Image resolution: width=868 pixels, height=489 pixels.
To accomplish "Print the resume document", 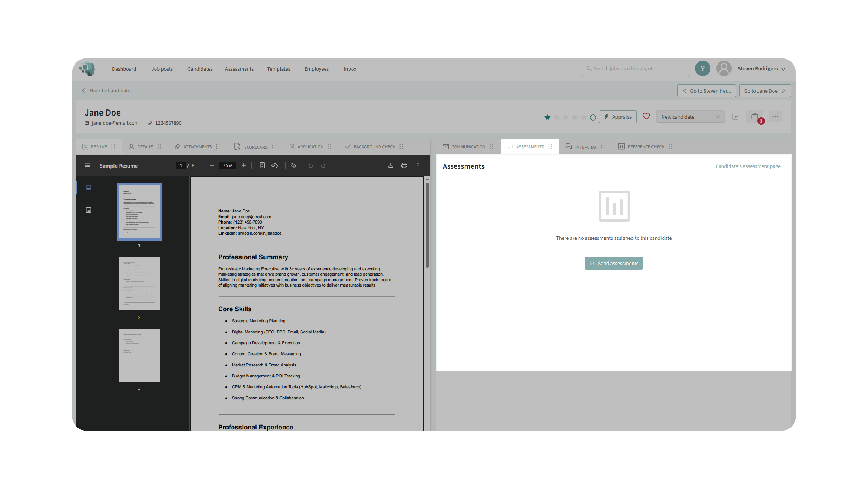I will 404,165.
